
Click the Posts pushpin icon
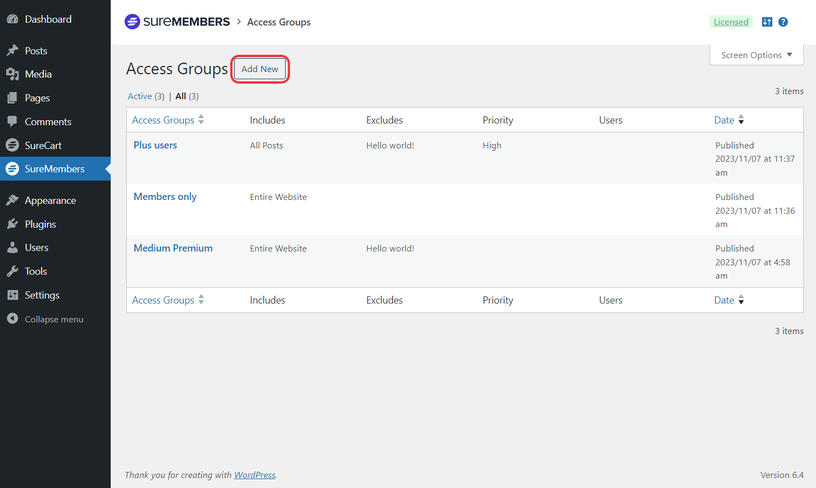click(x=12, y=50)
